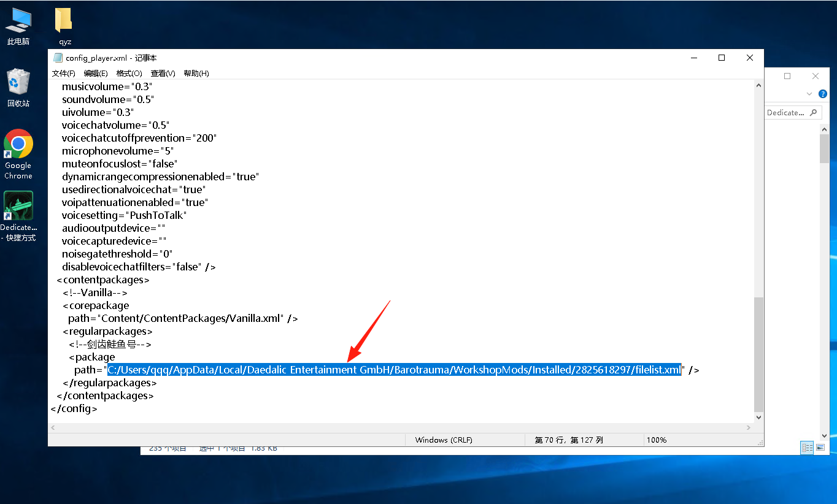Click the voicecapturedevice="" line
The width and height of the screenshot is (837, 504).
(114, 241)
